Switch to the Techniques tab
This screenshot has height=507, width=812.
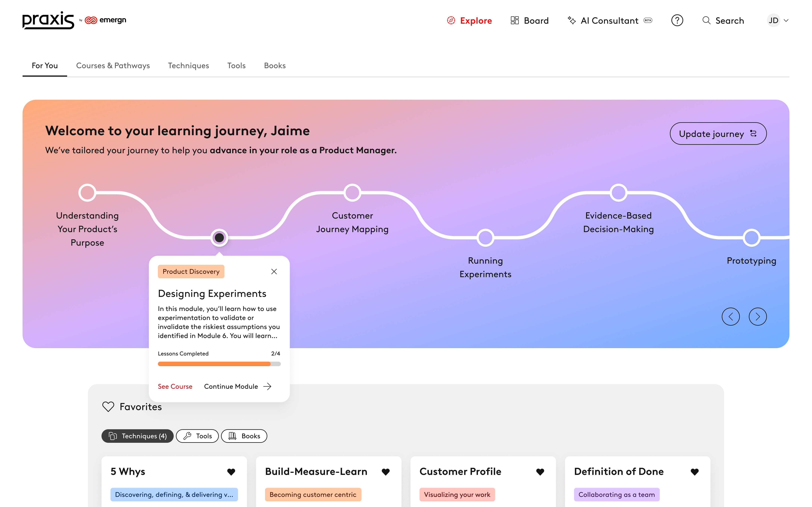188,66
